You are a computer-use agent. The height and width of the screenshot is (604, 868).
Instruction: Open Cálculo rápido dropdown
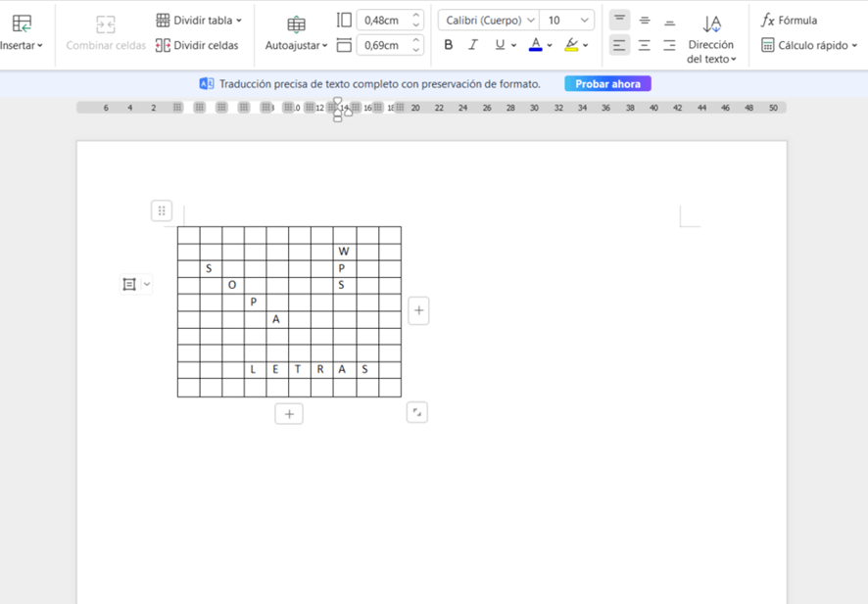point(809,45)
